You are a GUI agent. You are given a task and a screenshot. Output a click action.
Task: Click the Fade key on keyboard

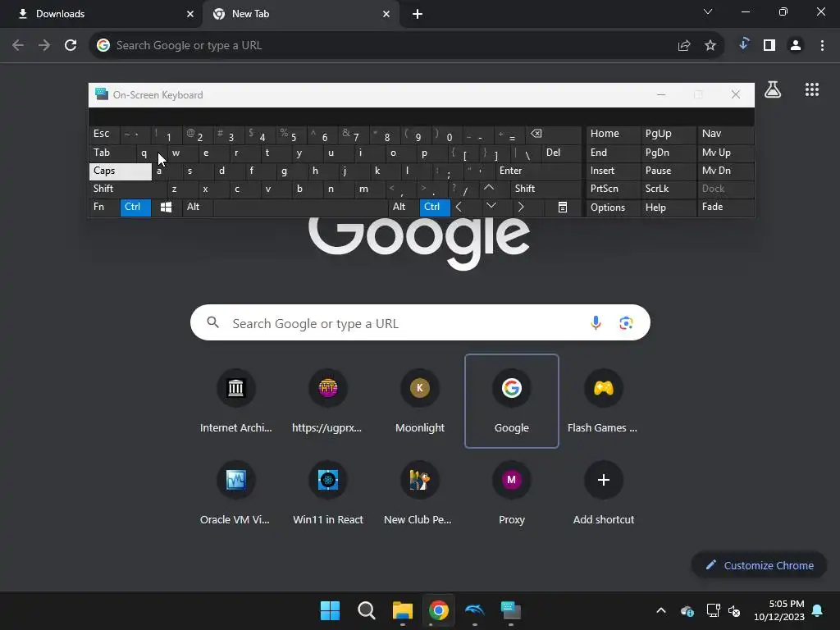click(725, 208)
